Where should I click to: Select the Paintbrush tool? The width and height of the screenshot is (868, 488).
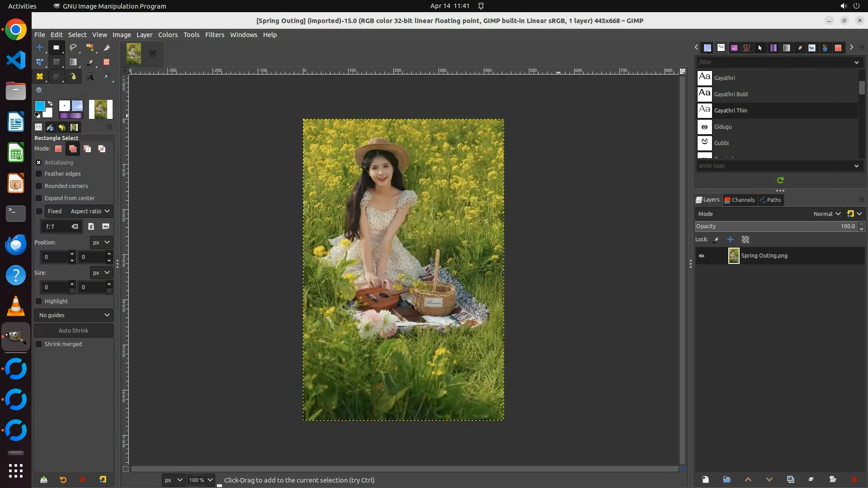click(90, 62)
